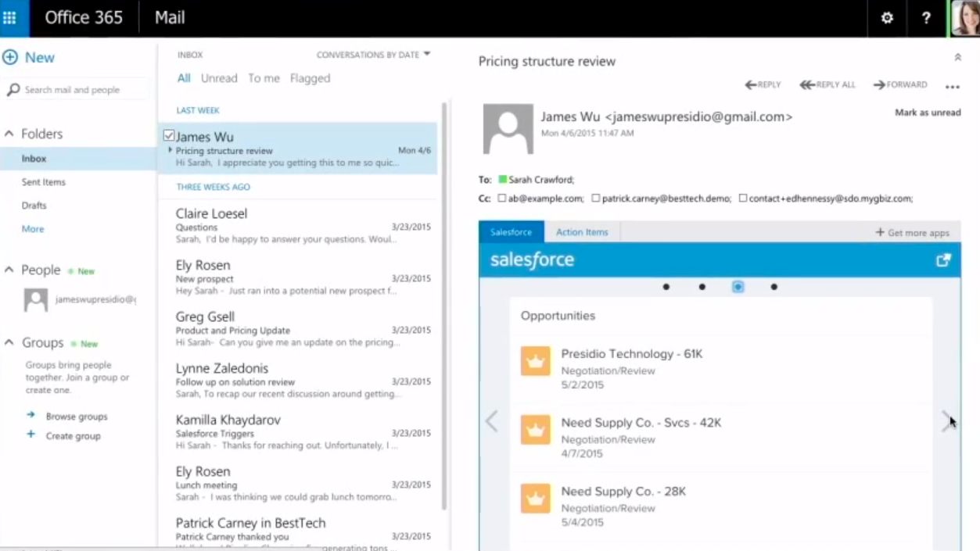Select the Flagged filter tab
980x551 pixels.
310,78
